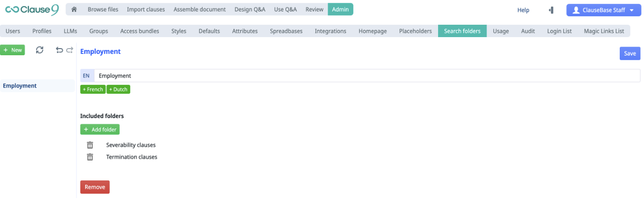
Task: Delete the Severability clauses folder via trash icon
Action: pyautogui.click(x=90, y=145)
